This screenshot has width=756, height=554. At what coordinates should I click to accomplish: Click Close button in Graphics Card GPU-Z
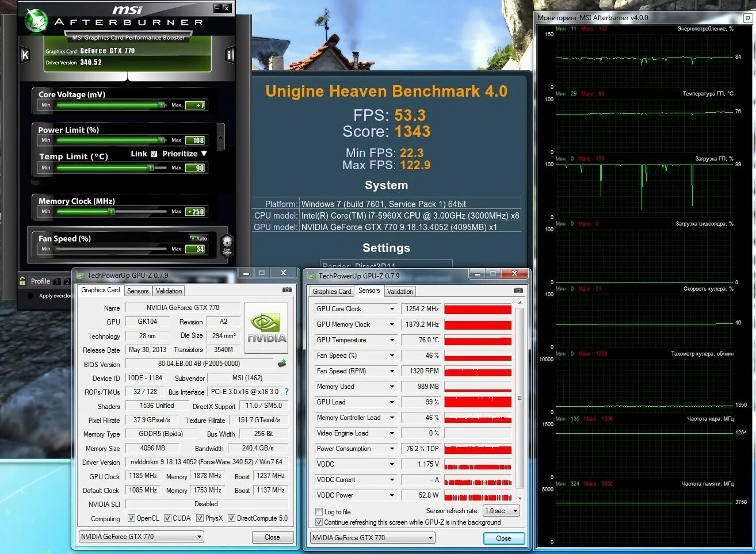272,537
